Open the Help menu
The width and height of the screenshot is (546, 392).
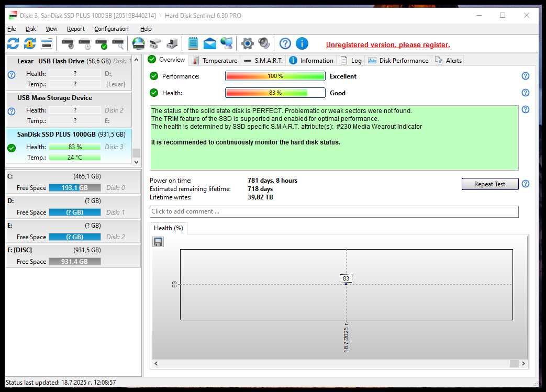[146, 29]
